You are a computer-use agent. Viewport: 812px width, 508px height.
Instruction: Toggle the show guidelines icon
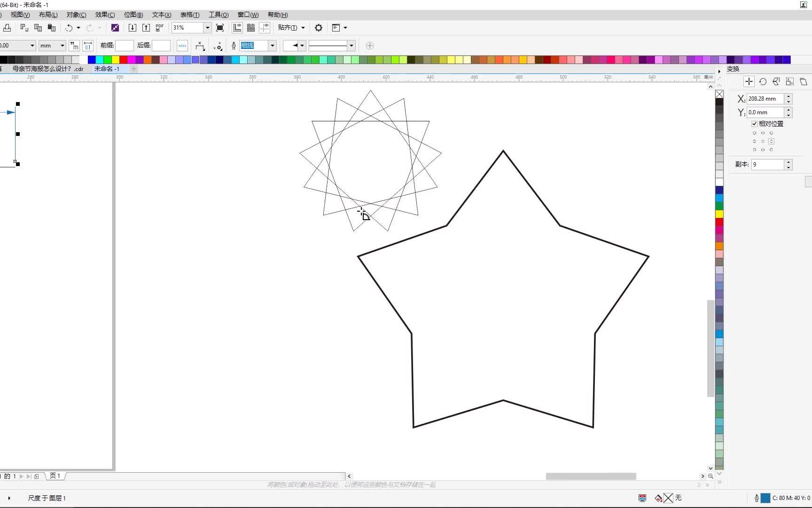(265, 28)
